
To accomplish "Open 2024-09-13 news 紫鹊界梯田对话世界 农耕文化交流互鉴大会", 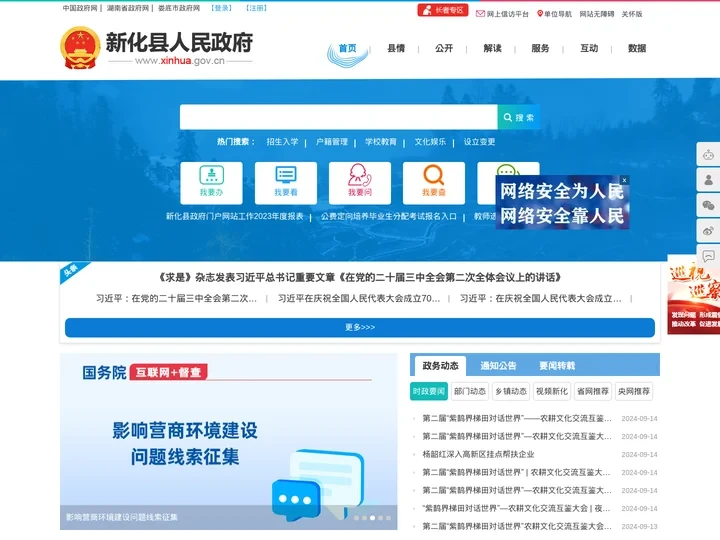I will 517,526.
